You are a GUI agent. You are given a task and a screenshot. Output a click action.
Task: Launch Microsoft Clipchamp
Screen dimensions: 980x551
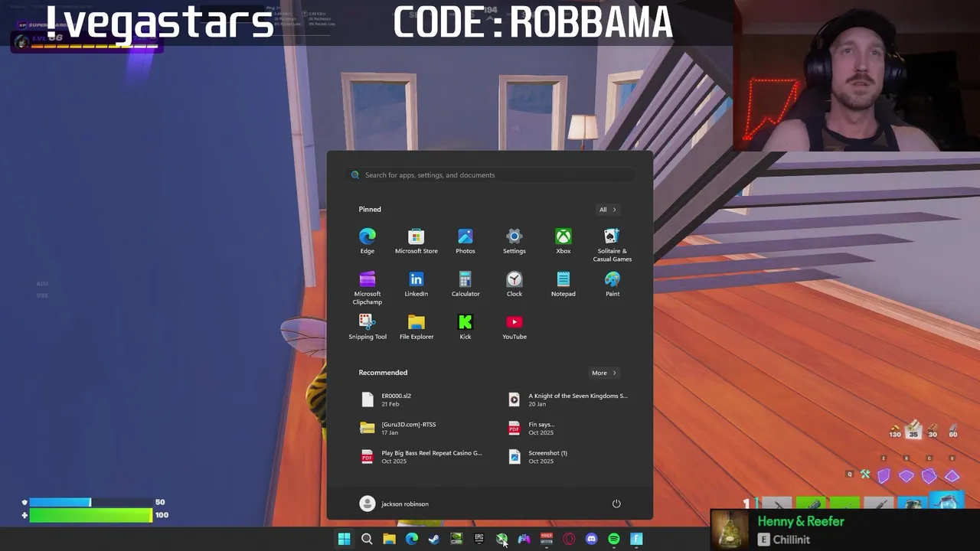[367, 288]
